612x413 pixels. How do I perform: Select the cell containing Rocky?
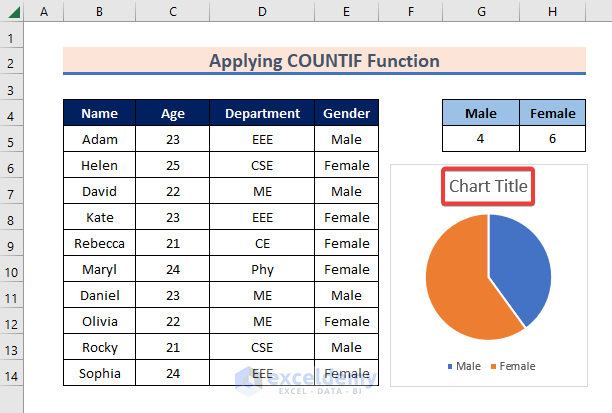[x=100, y=347]
